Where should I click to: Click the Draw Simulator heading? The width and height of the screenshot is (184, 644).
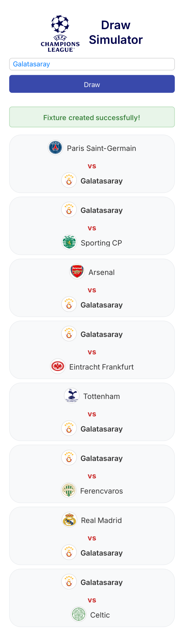point(116,32)
